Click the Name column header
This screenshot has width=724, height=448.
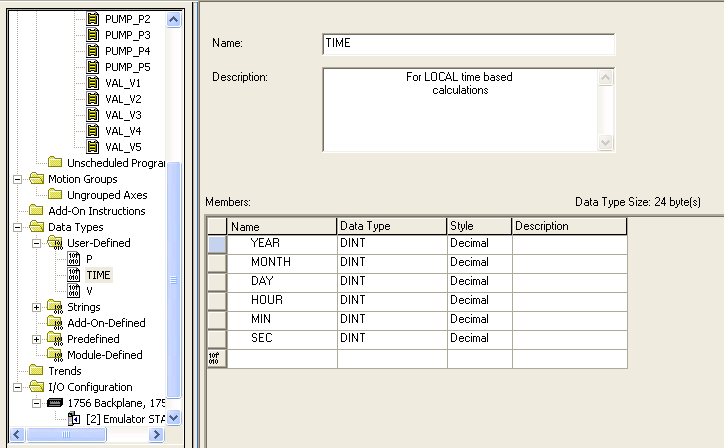click(x=282, y=226)
